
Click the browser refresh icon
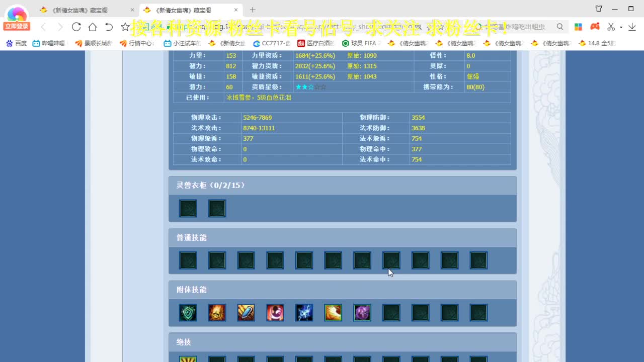(76, 27)
